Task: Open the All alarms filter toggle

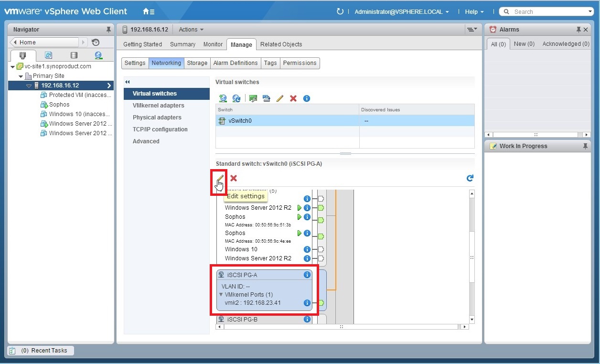Action: pyautogui.click(x=498, y=43)
